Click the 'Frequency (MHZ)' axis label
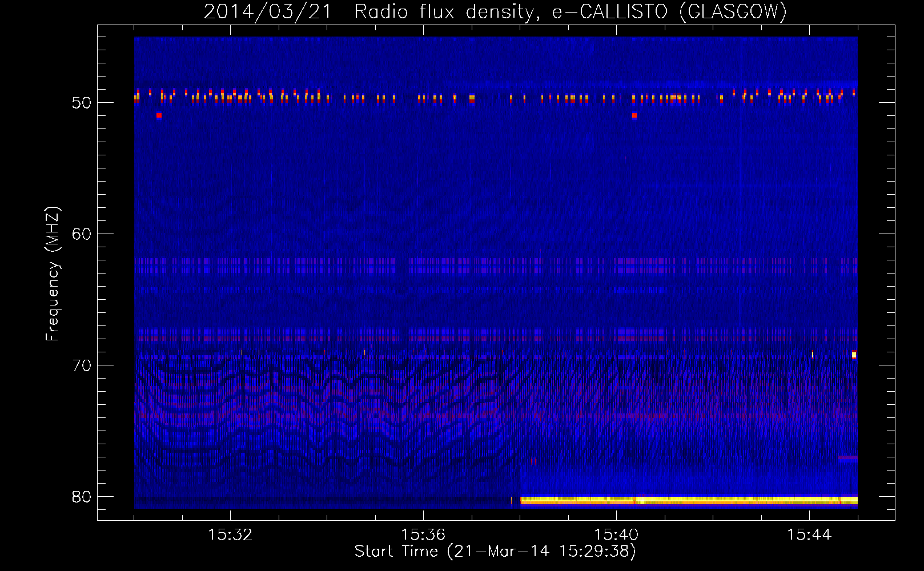The image size is (924, 571). 53,274
